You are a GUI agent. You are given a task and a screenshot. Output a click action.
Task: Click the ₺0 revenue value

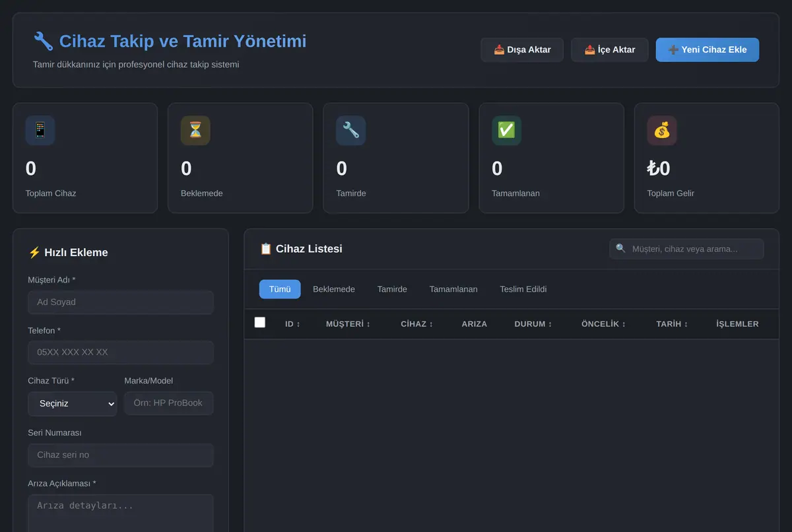click(659, 168)
